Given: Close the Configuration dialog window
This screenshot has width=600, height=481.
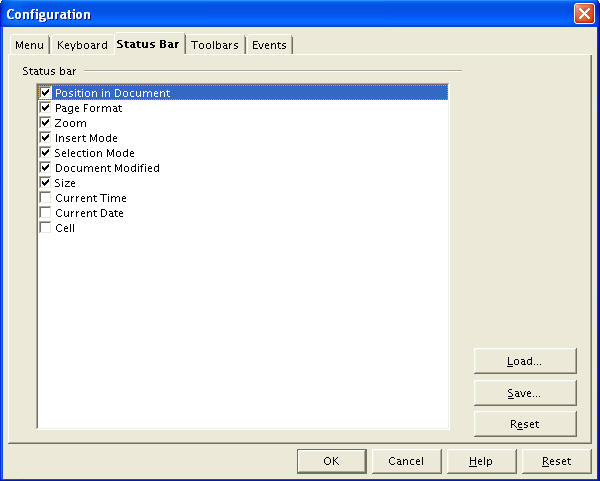Looking at the screenshot, I should click(584, 14).
